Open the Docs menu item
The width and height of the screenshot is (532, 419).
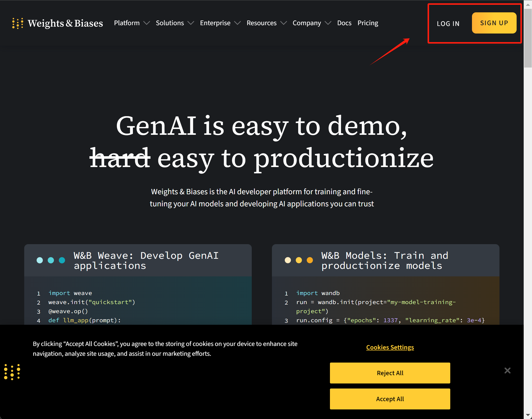point(344,23)
